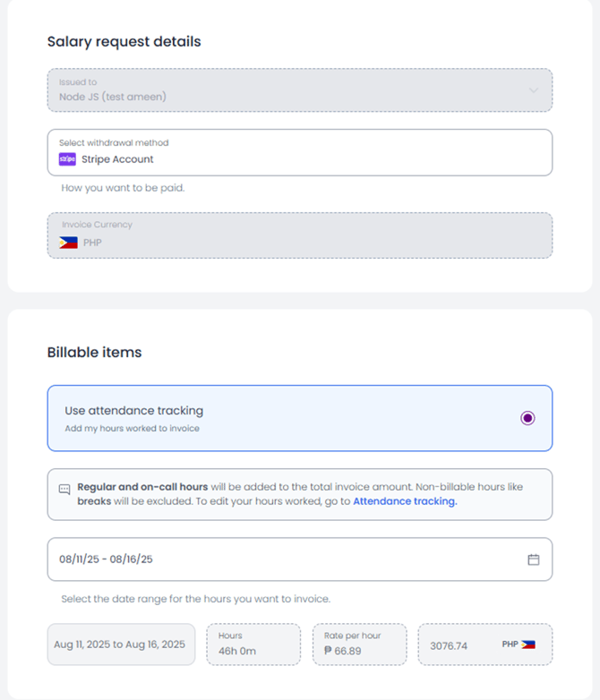This screenshot has height=700, width=600.
Task: Click Stripe Account text in withdrawal method
Action: tap(117, 159)
